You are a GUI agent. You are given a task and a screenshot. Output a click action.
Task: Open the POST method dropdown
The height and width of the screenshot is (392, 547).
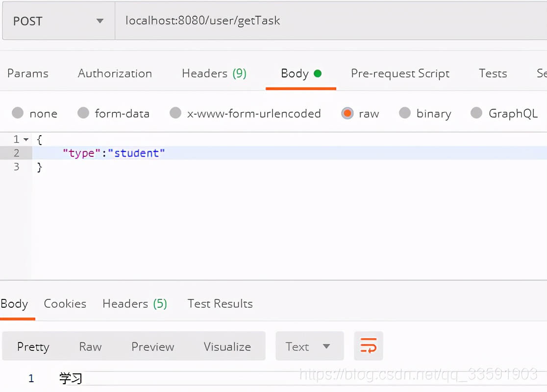pos(59,21)
